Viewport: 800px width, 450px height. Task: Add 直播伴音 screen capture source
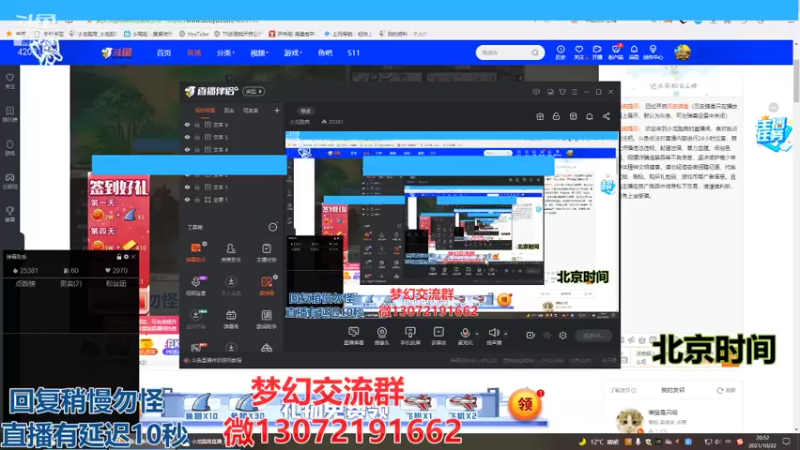pyautogui.click(x=353, y=336)
